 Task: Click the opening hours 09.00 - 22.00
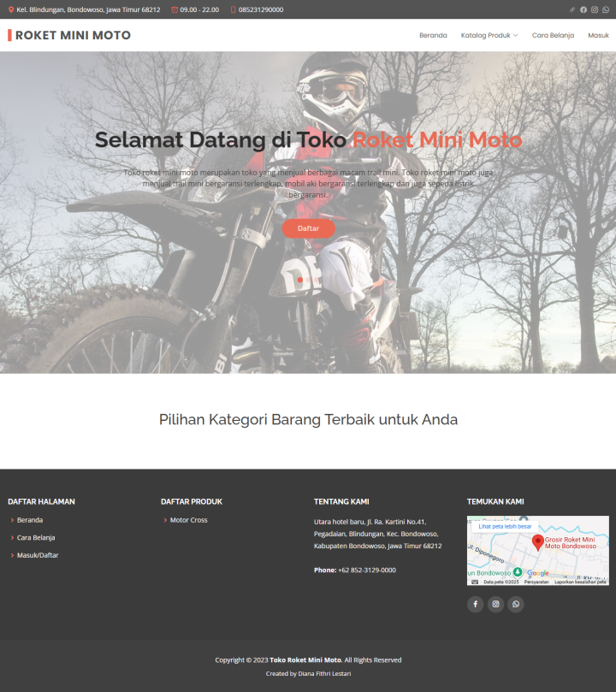(199, 9)
